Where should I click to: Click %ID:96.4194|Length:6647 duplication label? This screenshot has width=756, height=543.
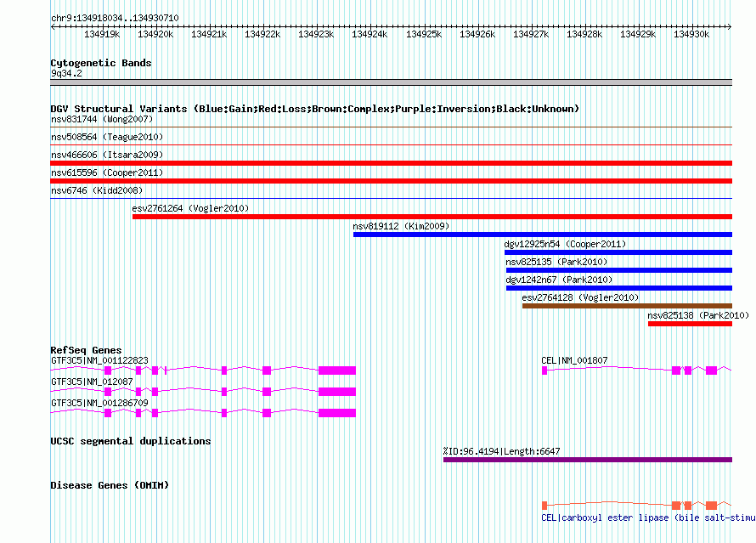tap(501, 451)
